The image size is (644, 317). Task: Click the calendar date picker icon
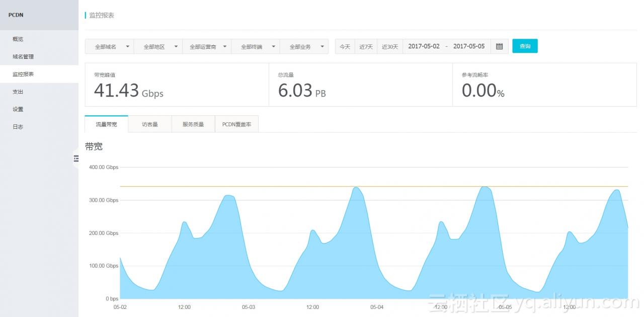point(499,46)
